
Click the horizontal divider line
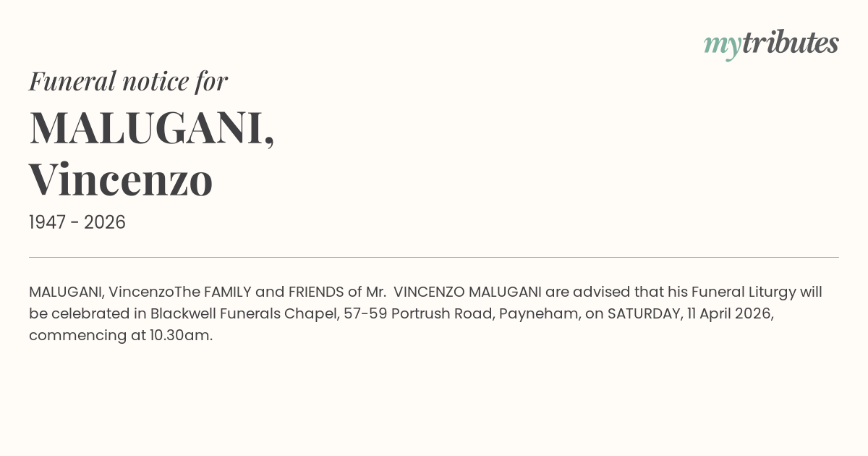point(434,257)
